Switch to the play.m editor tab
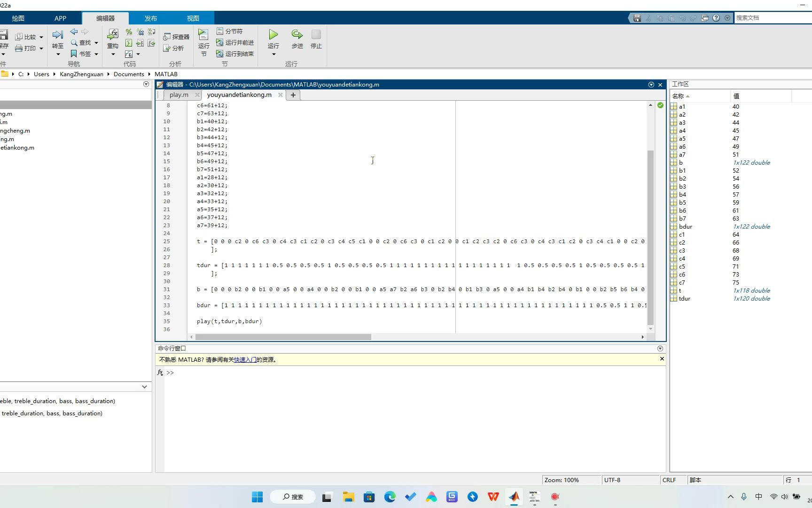Screen dimensions: 812x508 [x=178, y=95]
